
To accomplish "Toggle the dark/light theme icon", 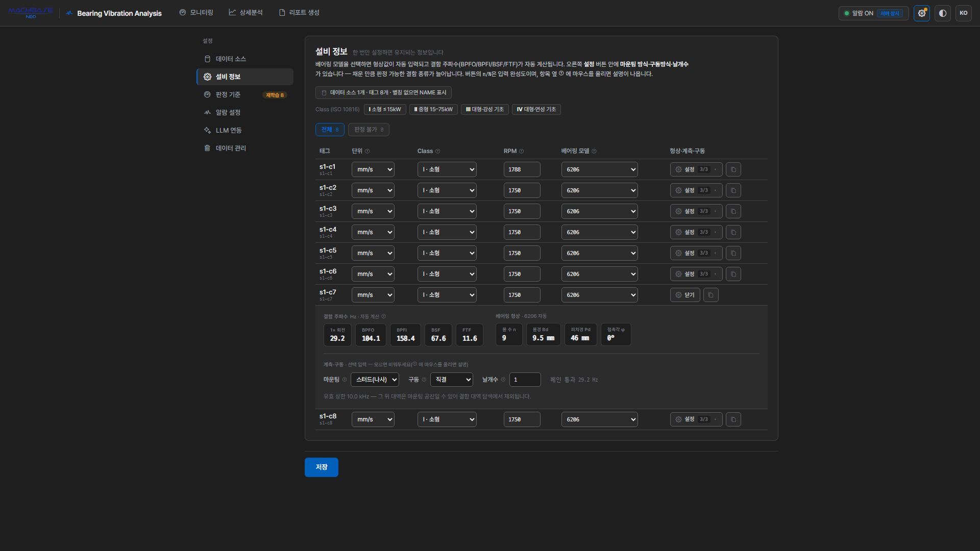I will pos(943,13).
